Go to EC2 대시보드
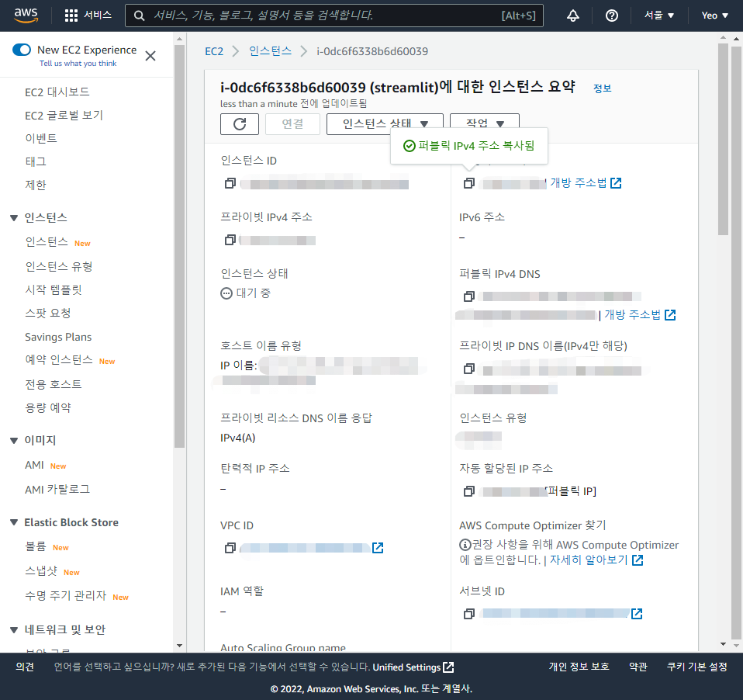 (x=57, y=92)
